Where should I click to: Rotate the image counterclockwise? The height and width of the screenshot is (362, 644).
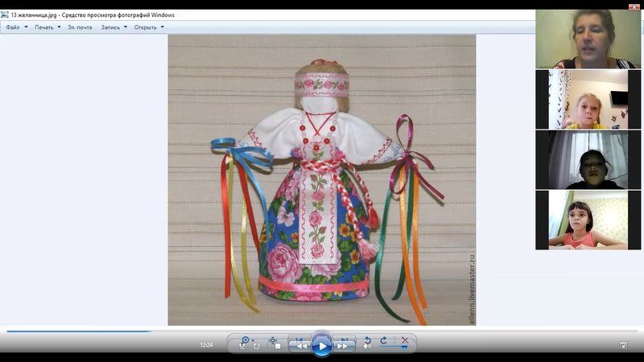click(368, 340)
